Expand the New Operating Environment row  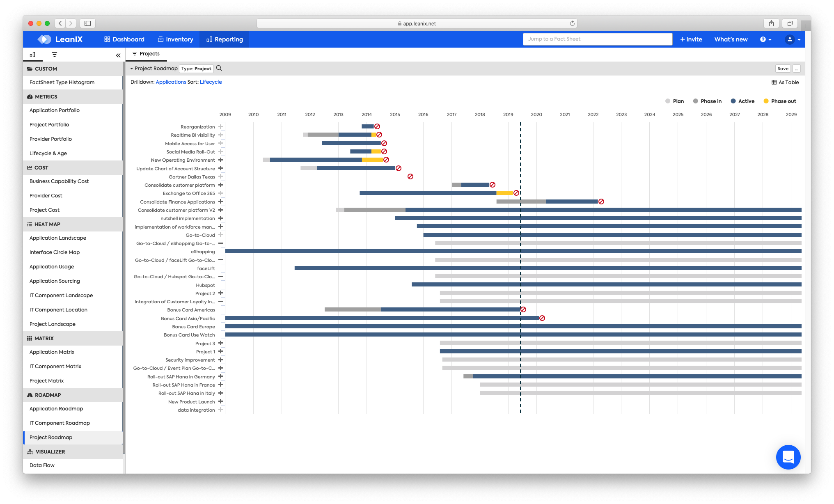click(220, 160)
